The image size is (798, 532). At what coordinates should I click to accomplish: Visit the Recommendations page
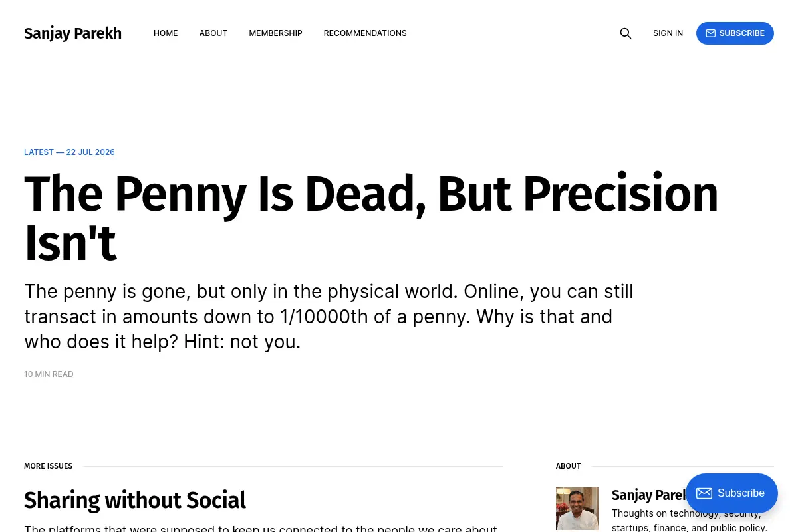click(x=365, y=33)
